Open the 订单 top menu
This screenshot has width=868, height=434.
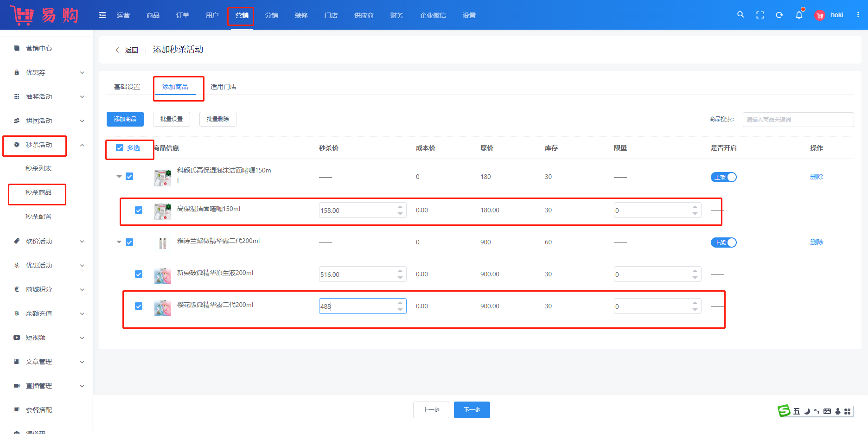point(182,15)
